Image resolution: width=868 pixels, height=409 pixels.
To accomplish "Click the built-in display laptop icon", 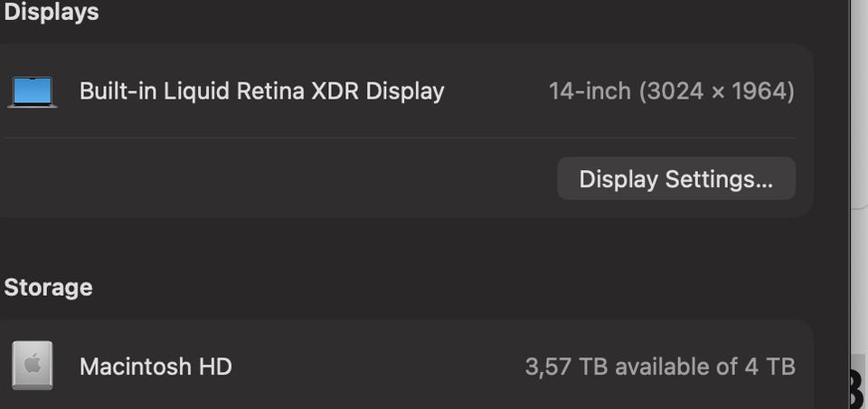I will 33,92.
